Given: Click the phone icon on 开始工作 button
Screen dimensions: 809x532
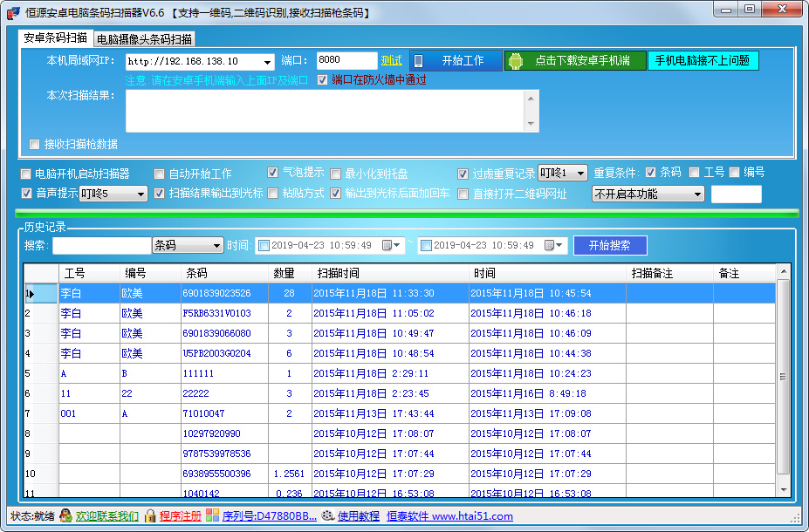Looking at the screenshot, I should coord(418,61).
